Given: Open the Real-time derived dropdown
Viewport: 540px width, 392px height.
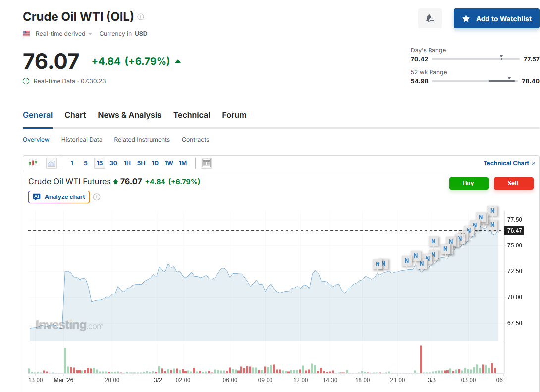Looking at the screenshot, I should [64, 33].
